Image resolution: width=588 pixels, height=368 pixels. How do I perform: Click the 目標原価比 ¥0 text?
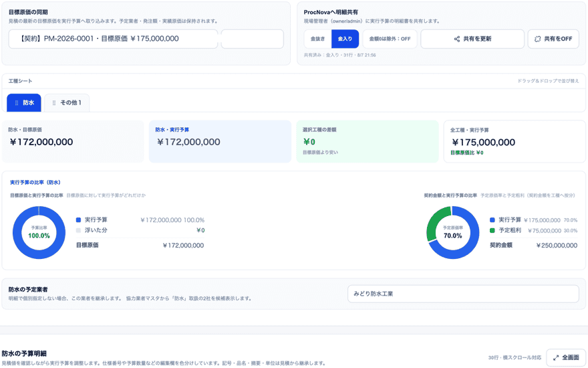point(467,153)
